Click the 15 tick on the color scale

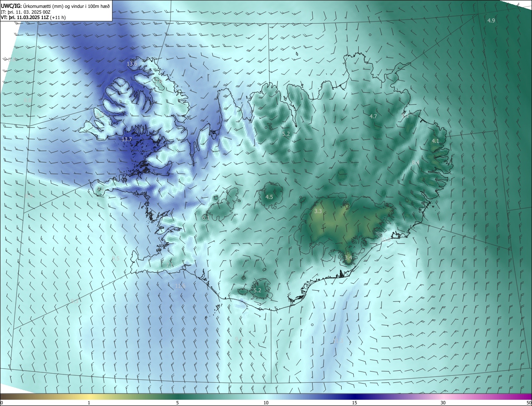pos(355,403)
